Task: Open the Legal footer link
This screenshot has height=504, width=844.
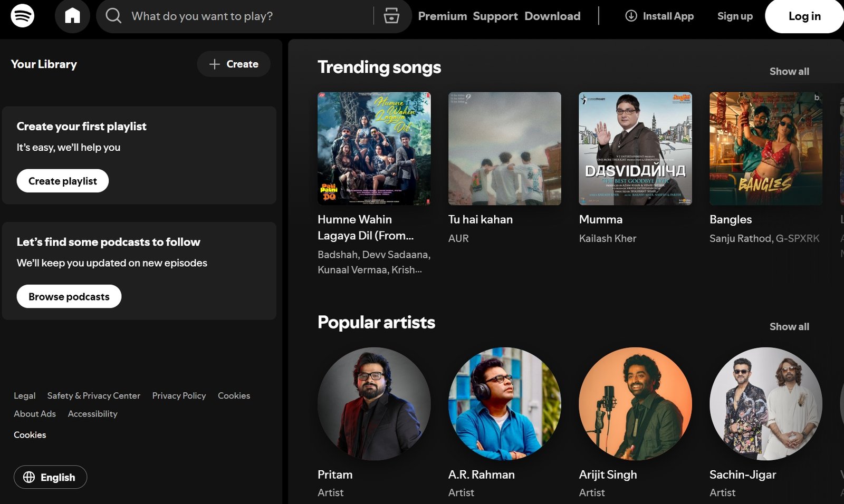Action: point(25,395)
